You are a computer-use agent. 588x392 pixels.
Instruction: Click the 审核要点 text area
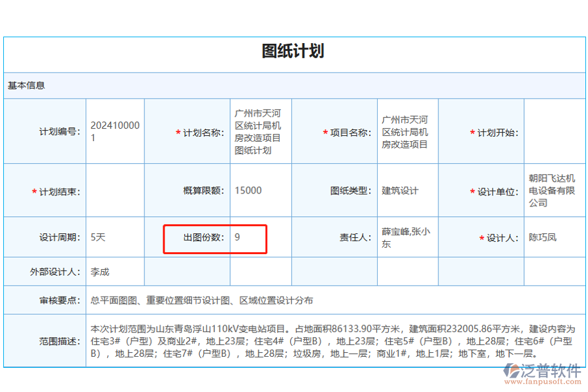click(x=261, y=300)
